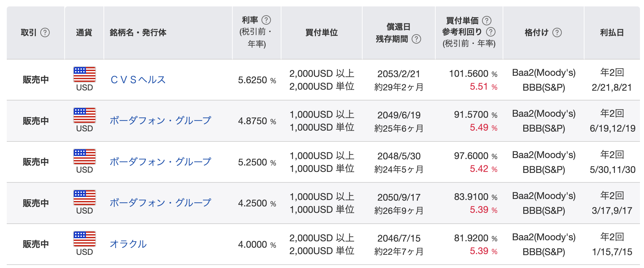This screenshot has width=644, height=268.
Task: Click the 買付単位 column header
Action: [x=321, y=32]
